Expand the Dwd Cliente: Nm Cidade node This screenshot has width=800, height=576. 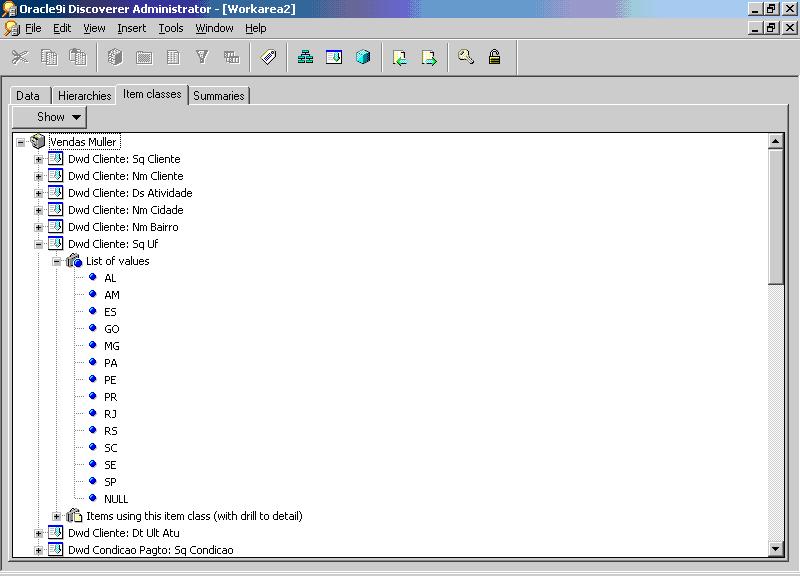point(39,210)
